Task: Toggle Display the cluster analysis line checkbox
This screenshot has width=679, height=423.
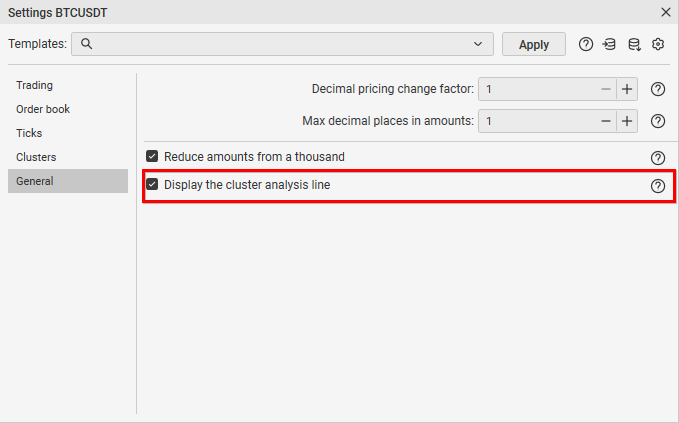Action: [x=152, y=184]
